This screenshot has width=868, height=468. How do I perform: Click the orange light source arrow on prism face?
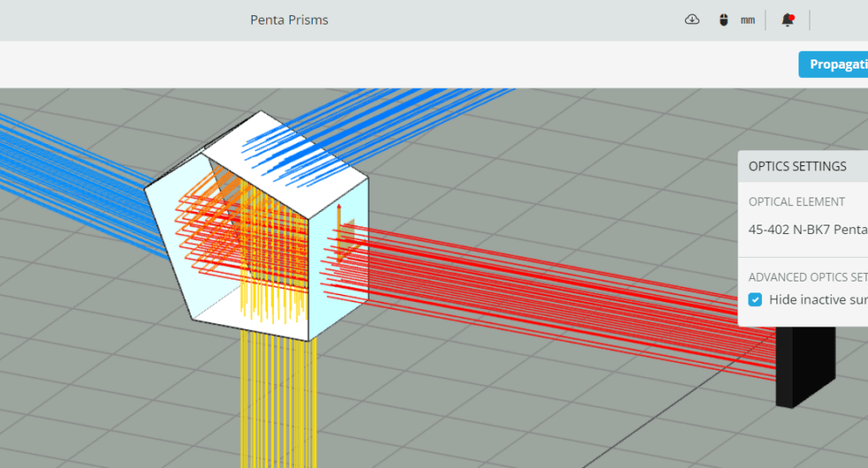pyautogui.click(x=339, y=232)
